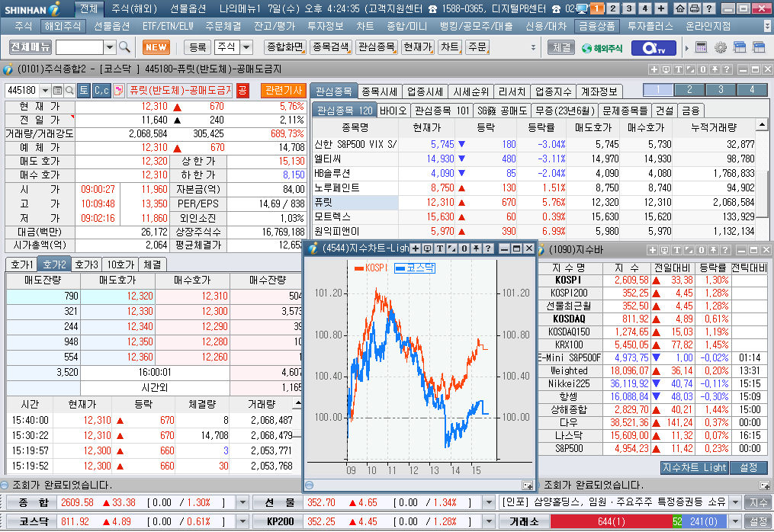This screenshot has height=532, width=774.
Task: Select the 바이오 watchlist group tab
Action: (x=393, y=111)
